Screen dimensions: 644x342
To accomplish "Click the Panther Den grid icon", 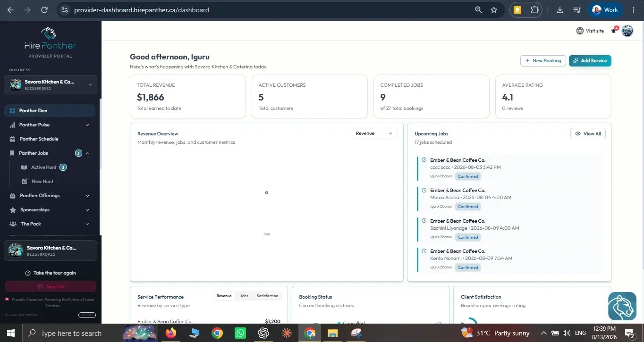I will click(x=12, y=110).
